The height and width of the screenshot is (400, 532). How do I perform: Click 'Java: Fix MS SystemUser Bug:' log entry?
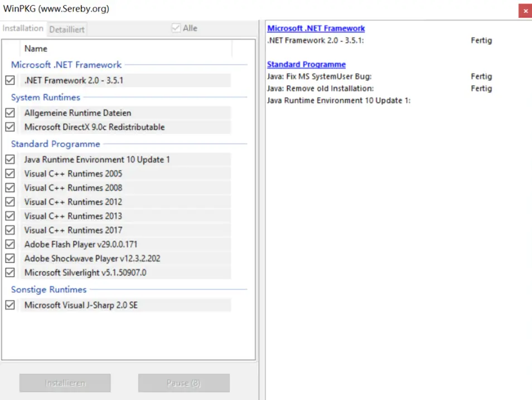pyautogui.click(x=320, y=76)
